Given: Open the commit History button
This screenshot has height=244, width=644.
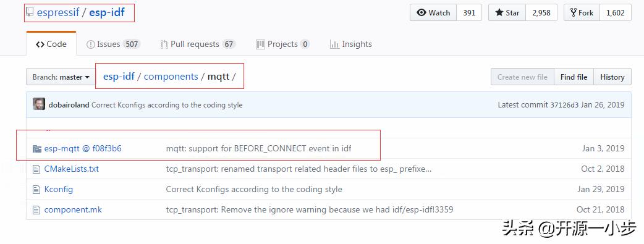Looking at the screenshot, I should (612, 77).
